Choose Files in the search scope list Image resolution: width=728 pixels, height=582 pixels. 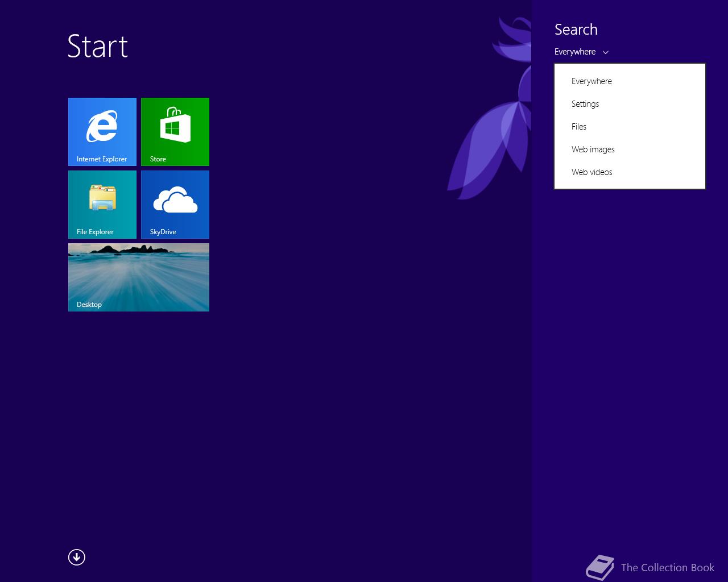coord(630,127)
